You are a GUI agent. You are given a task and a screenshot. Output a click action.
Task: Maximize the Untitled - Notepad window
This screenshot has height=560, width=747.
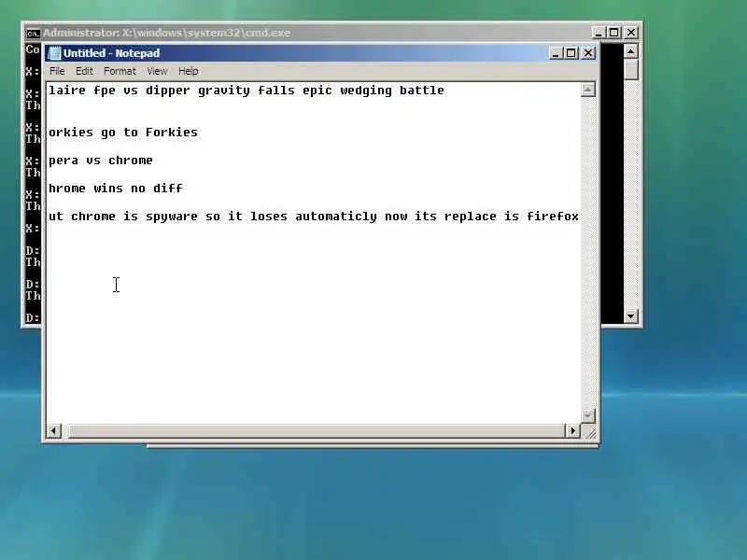click(571, 53)
